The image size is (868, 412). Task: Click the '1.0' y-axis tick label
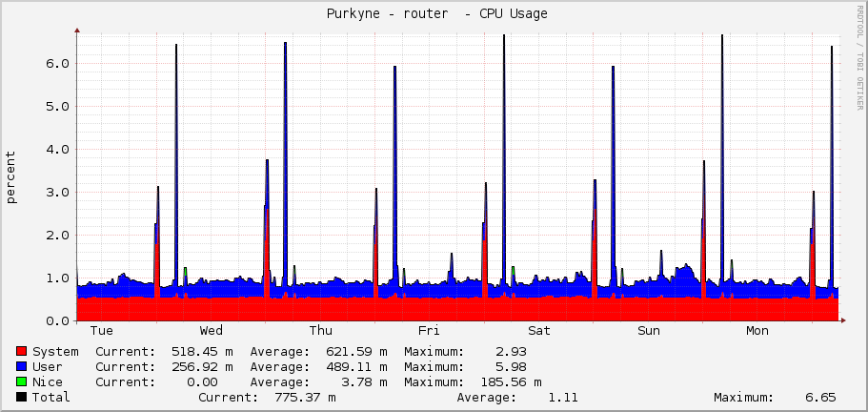pos(57,278)
